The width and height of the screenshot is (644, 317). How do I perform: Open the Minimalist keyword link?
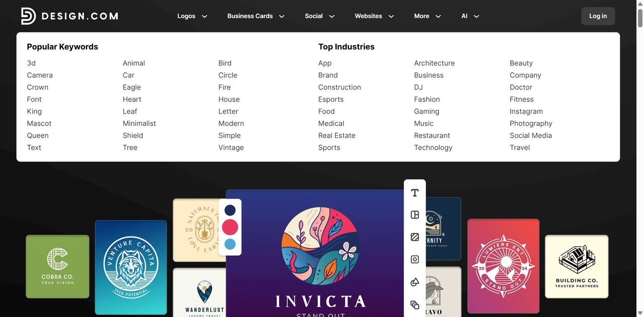pyautogui.click(x=139, y=124)
